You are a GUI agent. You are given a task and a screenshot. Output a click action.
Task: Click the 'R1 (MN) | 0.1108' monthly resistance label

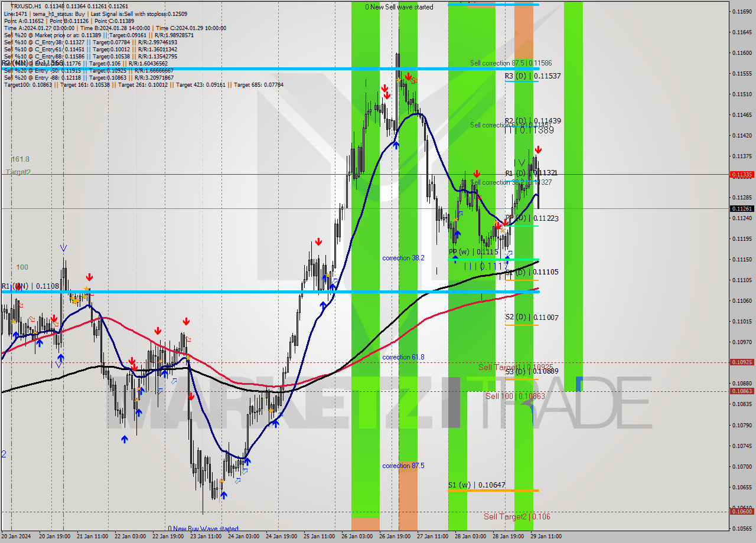(30, 286)
